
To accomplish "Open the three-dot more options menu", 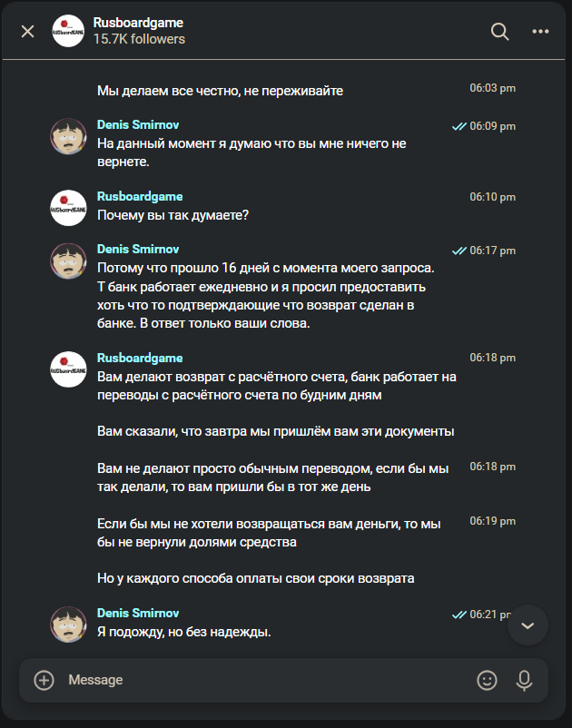I will coord(541,32).
